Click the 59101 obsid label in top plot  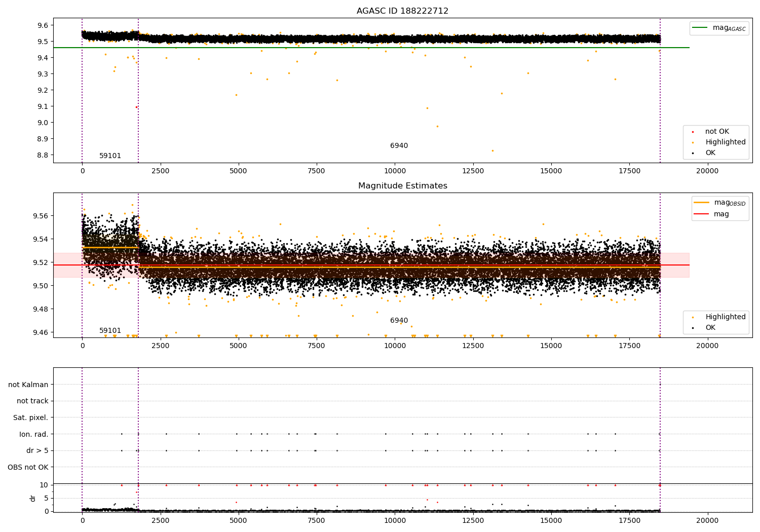pyautogui.click(x=110, y=156)
